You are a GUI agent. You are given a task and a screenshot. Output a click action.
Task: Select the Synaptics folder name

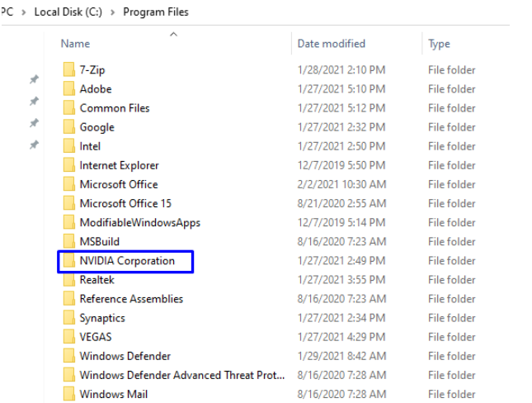click(x=102, y=319)
